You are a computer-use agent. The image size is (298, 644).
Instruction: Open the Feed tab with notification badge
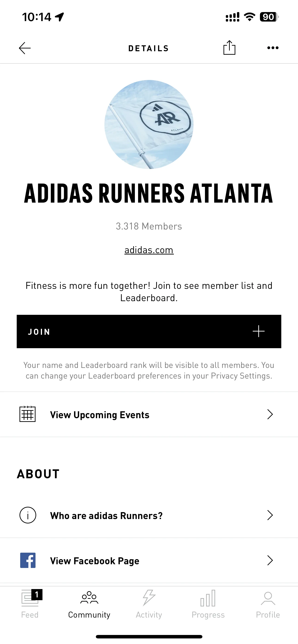coord(30,603)
